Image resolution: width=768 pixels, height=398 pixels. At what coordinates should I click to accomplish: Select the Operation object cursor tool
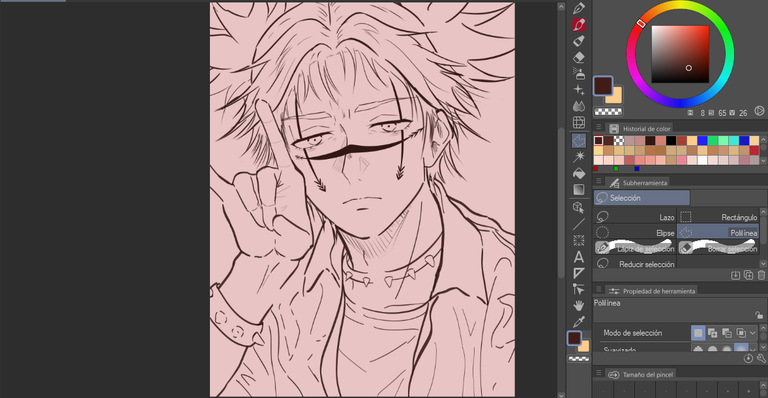click(x=578, y=208)
